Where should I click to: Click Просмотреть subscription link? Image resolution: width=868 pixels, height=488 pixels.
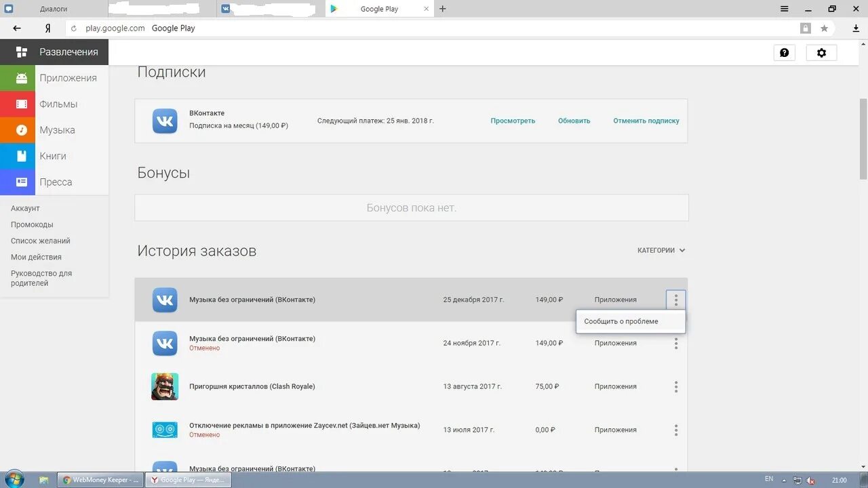[513, 121]
